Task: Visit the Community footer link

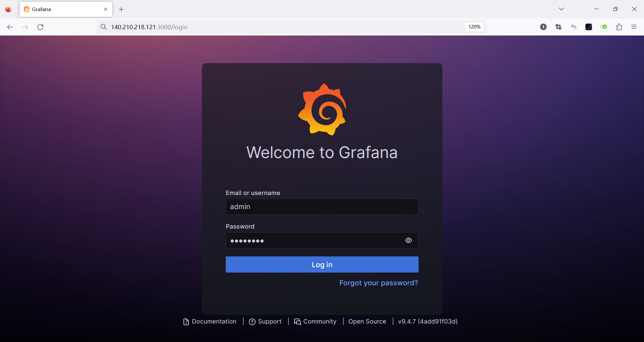Action: click(315, 322)
